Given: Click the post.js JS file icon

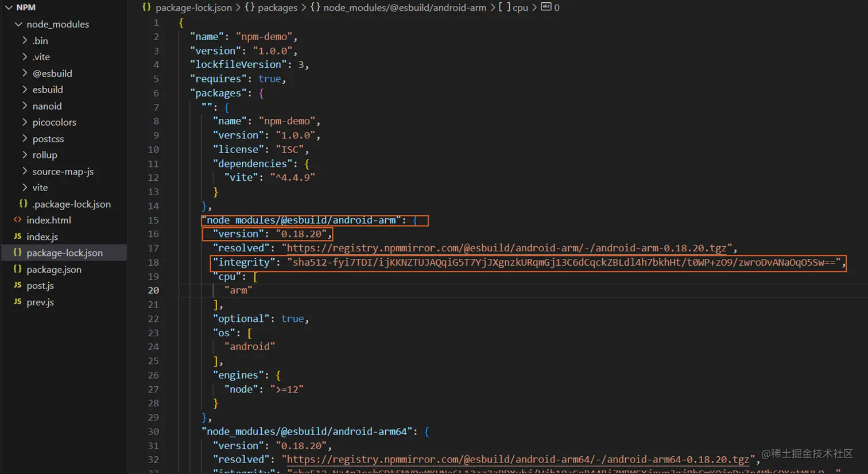Looking at the screenshot, I should tap(18, 285).
